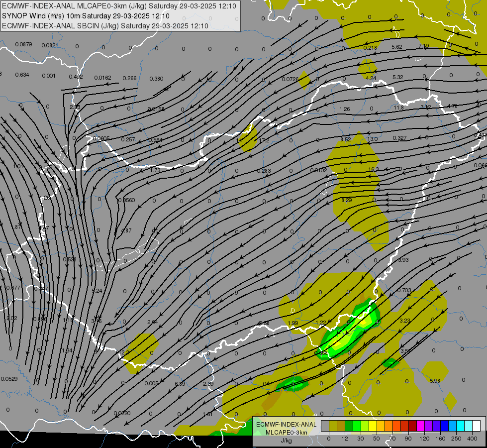
Task: Click the map value 13.0
Action: tap(373, 139)
